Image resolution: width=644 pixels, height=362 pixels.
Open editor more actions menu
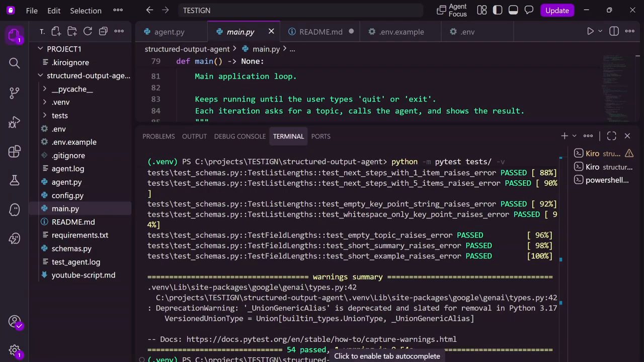pos(629,32)
